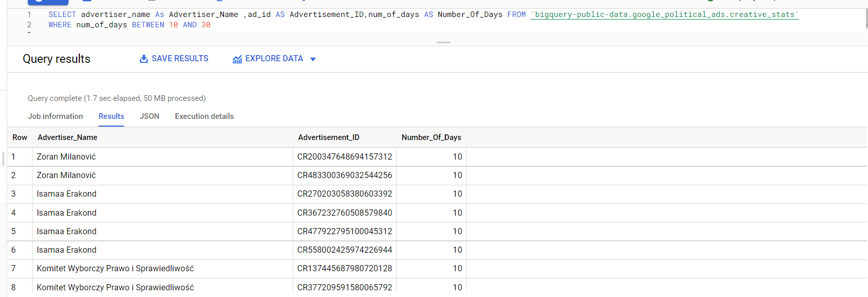Click ad ID CR270203058380603392
868x297 pixels.
point(344,194)
